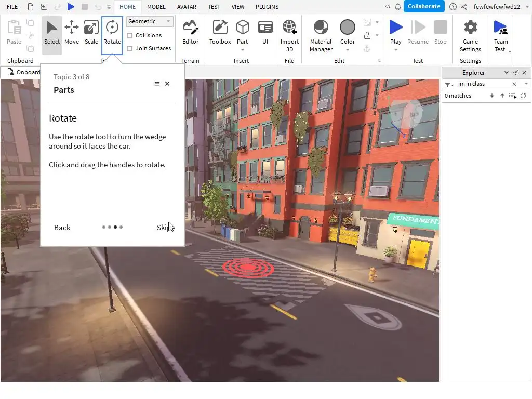532x399 pixels.
Task: Open the Toolbox
Action: tap(220, 33)
